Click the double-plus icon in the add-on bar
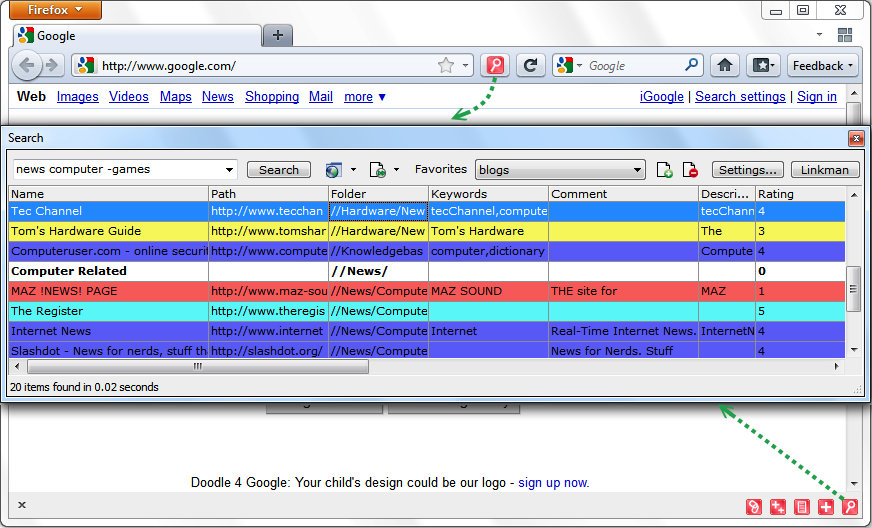 click(777, 507)
